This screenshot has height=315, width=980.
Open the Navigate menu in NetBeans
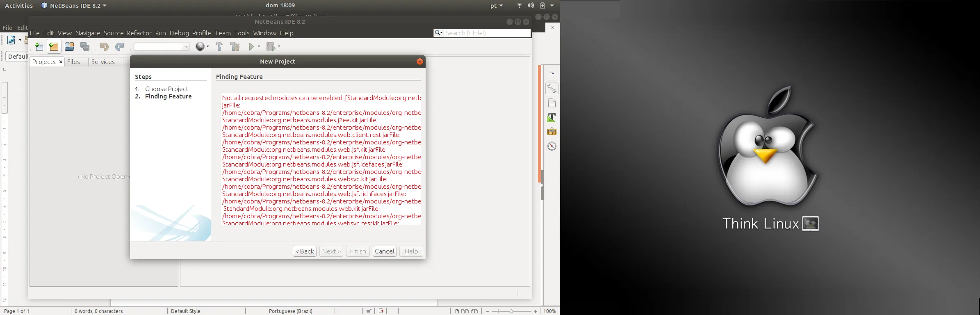coord(88,33)
